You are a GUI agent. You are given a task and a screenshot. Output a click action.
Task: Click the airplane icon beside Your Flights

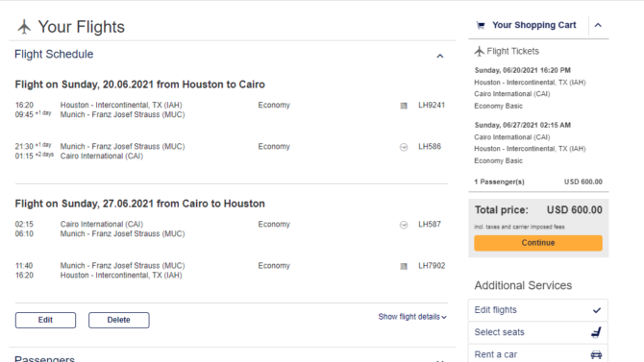[x=24, y=27]
